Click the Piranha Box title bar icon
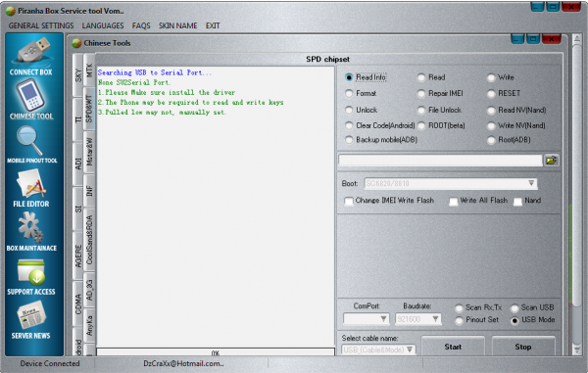The width and height of the screenshot is (588, 373). tap(11, 11)
